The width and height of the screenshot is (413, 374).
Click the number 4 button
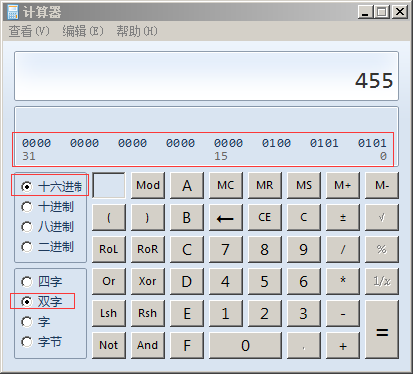tap(226, 281)
